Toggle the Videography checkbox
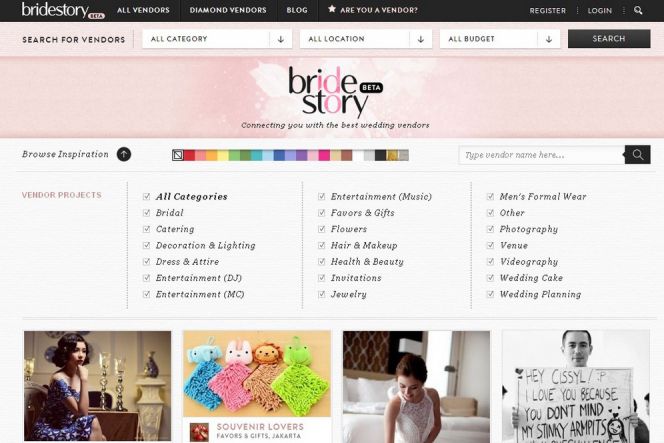Viewport: 664px width, 443px height. (x=490, y=262)
